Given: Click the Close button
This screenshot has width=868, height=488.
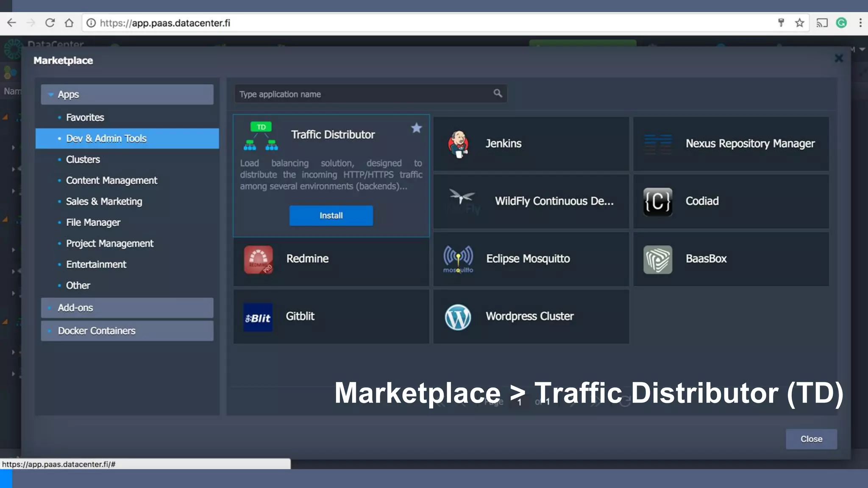Looking at the screenshot, I should (x=811, y=439).
